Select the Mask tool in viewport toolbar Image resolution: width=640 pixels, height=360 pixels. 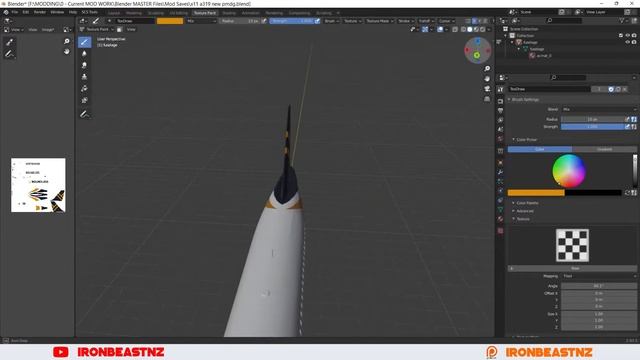(x=84, y=100)
